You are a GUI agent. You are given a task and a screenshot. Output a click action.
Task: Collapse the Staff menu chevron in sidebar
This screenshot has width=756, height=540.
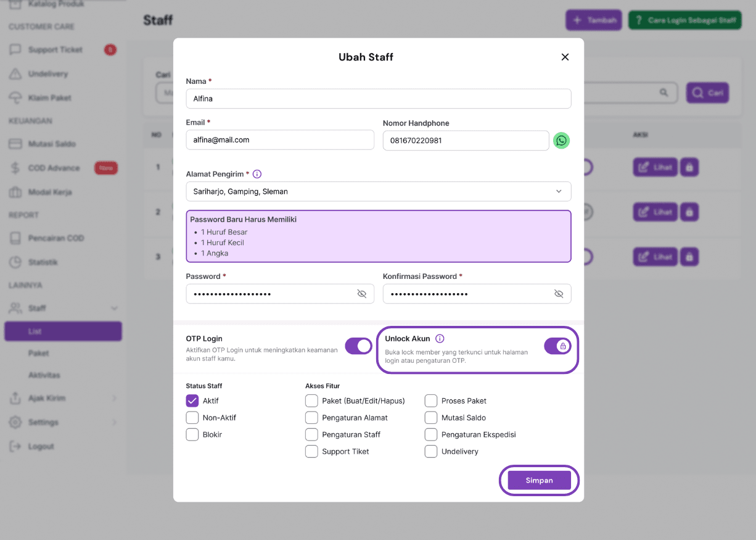[x=114, y=308]
